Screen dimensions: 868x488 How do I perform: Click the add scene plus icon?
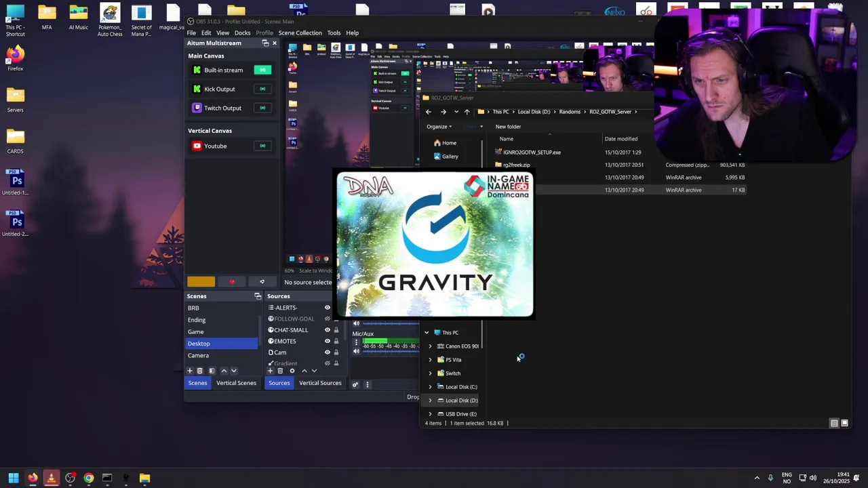190,371
